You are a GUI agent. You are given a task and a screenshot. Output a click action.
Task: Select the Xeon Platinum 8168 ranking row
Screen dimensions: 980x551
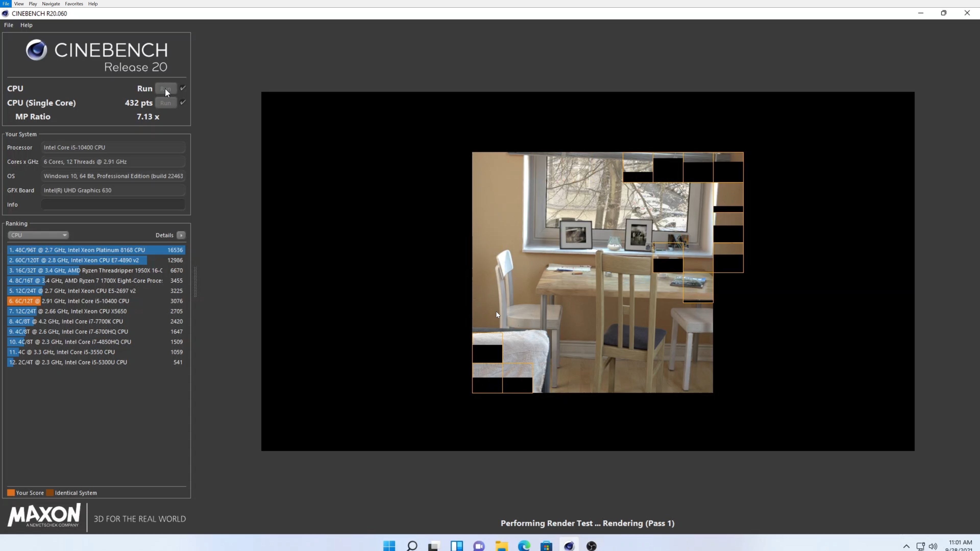point(96,250)
